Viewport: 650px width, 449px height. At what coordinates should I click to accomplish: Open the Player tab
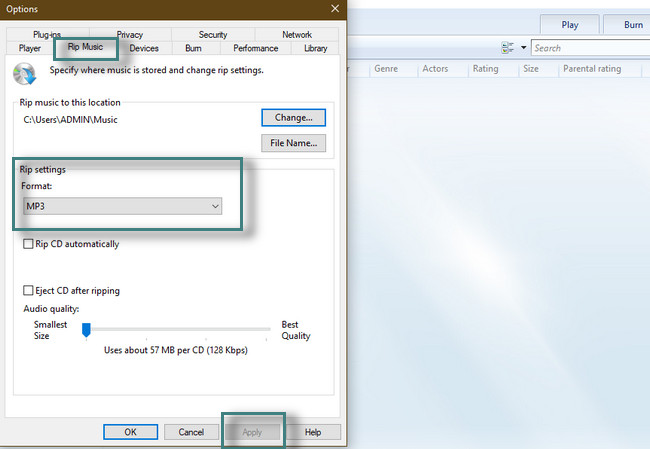pos(29,48)
